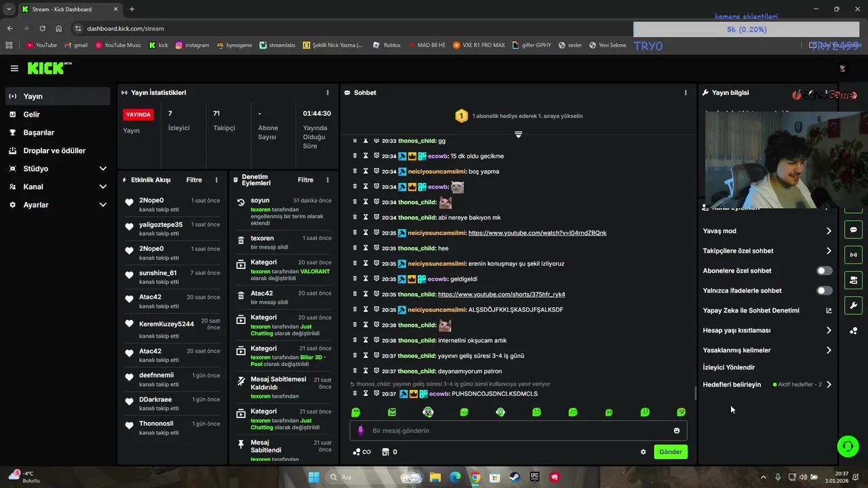Click the shield icon on 'boş yapma' message
This screenshot has height=488, width=868.
pos(376,171)
